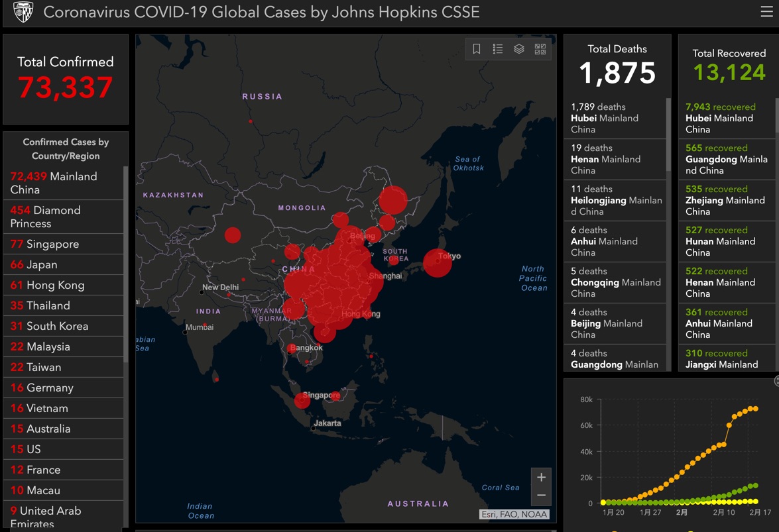Click the 310 recovered Jiangxi entry
The width and height of the screenshot is (779, 532).
[727, 358]
